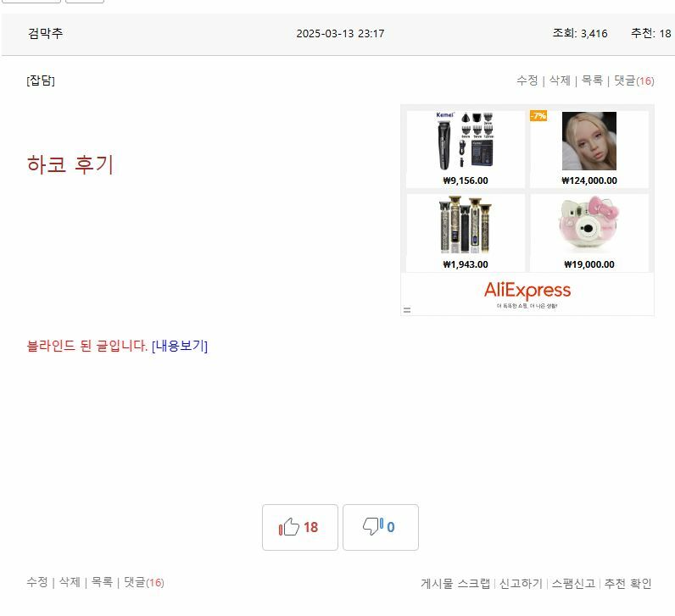Click 신고하기 to report the post

tap(521, 584)
